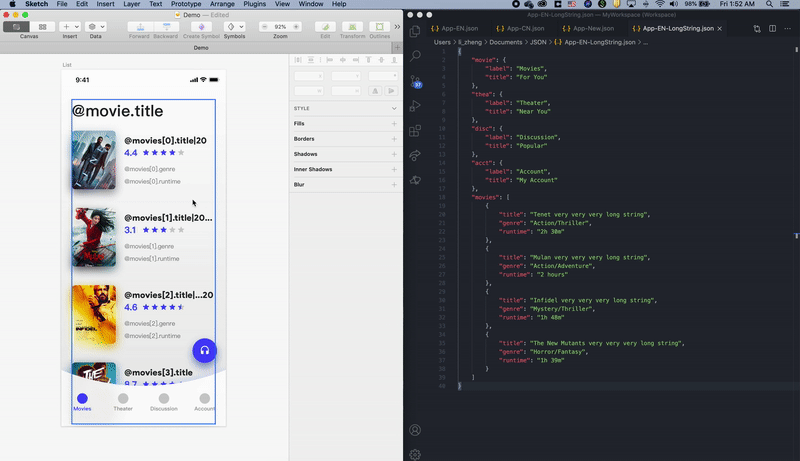
Task: Click the blue headphones floating button
Action: [x=205, y=351]
